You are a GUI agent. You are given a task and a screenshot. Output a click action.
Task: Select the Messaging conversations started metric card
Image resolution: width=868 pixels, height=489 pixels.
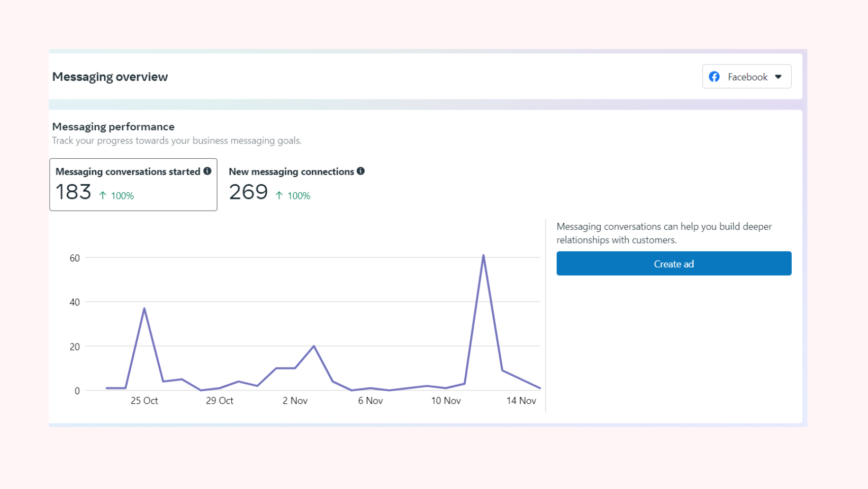133,184
